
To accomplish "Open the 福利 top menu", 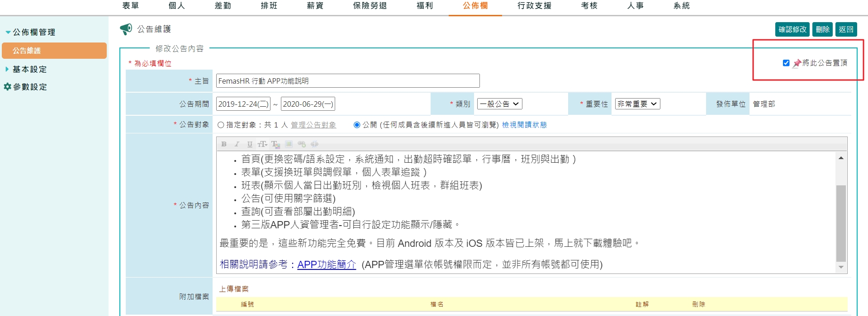I will click(425, 6).
